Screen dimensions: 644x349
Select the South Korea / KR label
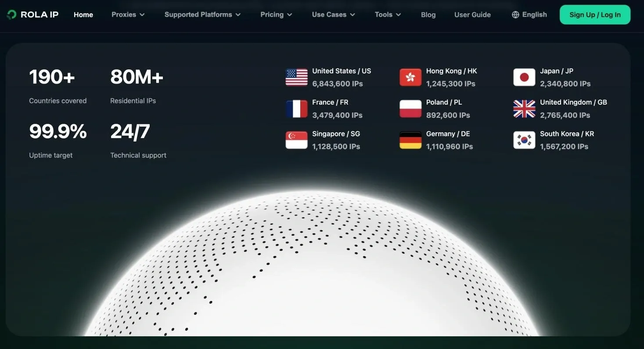[567, 134]
